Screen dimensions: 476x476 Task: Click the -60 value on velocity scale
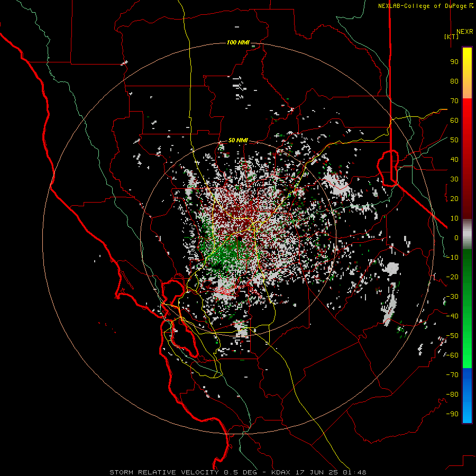[x=452, y=355]
